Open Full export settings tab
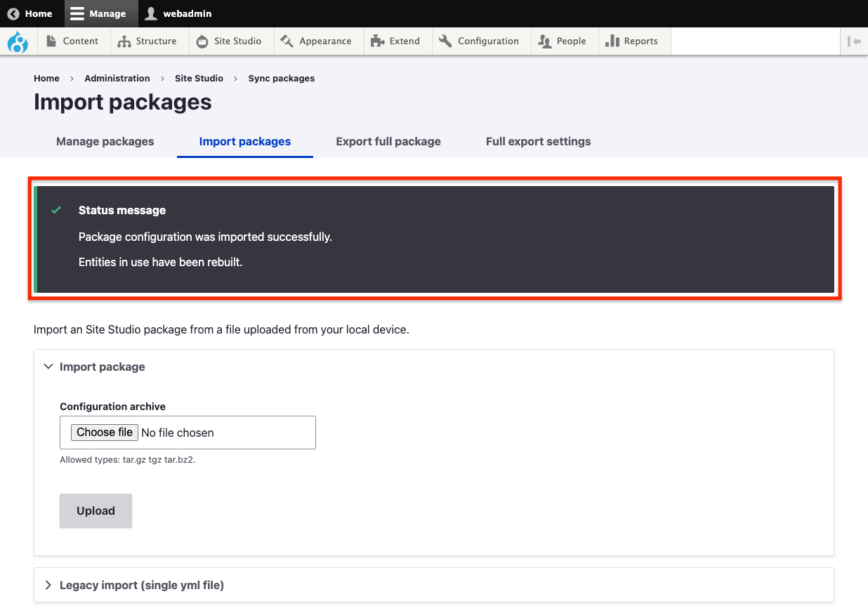868x613 pixels. point(538,141)
